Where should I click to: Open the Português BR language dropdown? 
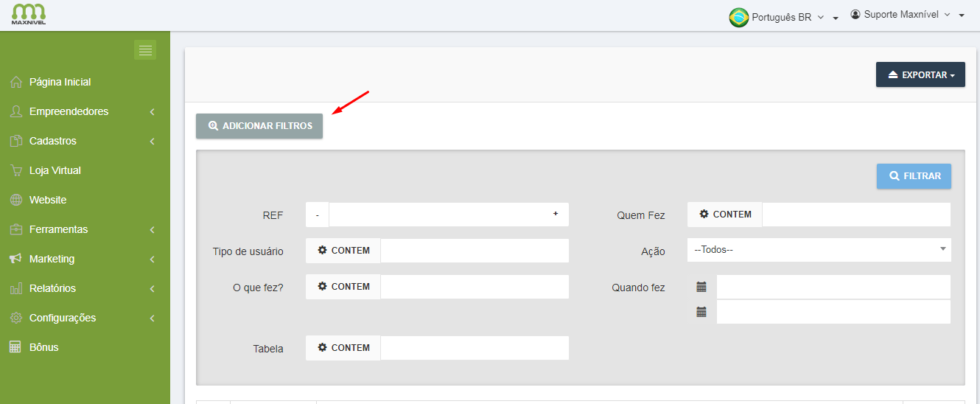783,17
